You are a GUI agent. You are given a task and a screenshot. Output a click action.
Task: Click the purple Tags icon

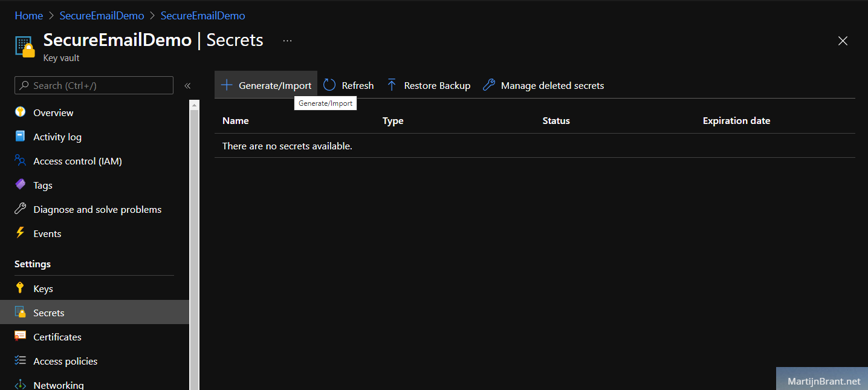pyautogui.click(x=21, y=185)
